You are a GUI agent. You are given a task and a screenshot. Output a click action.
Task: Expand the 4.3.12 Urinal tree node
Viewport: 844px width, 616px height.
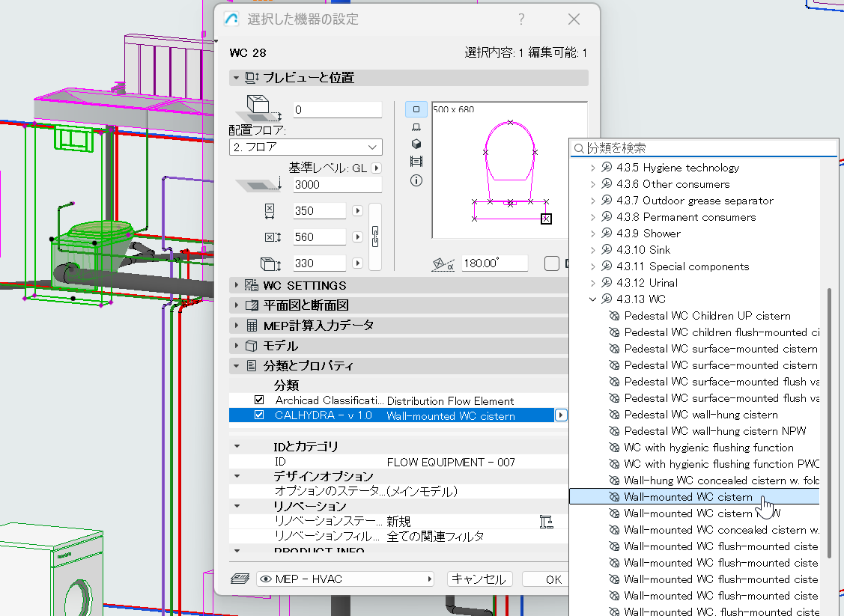pos(593,283)
